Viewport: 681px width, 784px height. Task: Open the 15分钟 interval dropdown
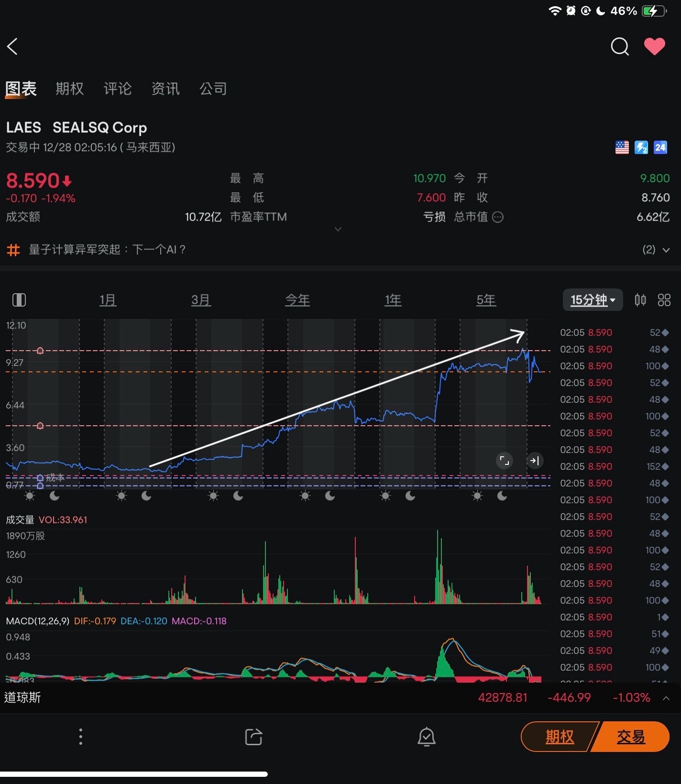point(593,300)
